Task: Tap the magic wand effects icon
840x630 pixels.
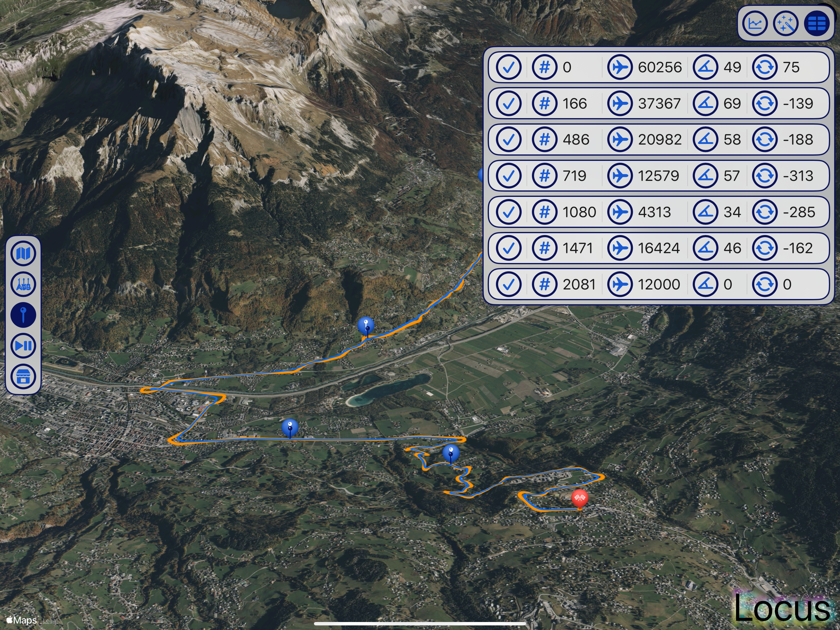Action: (x=786, y=24)
